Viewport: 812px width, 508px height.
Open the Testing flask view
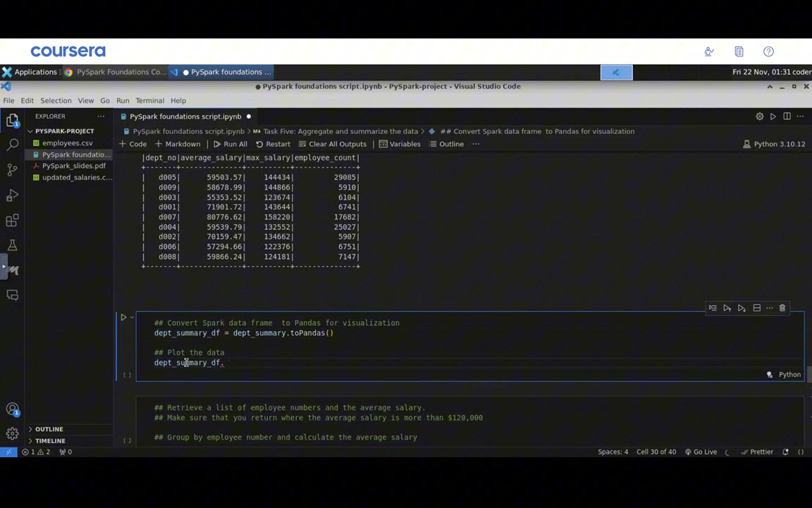[x=13, y=245]
